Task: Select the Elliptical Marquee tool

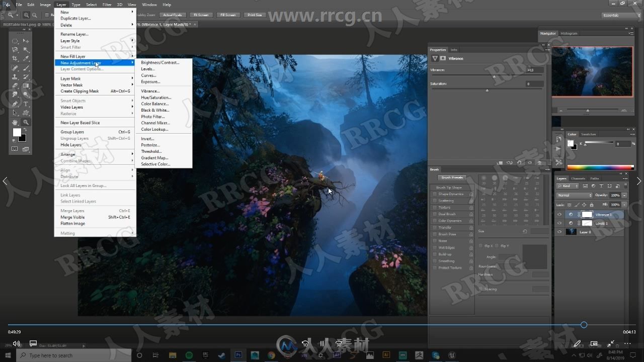Action: [15, 41]
